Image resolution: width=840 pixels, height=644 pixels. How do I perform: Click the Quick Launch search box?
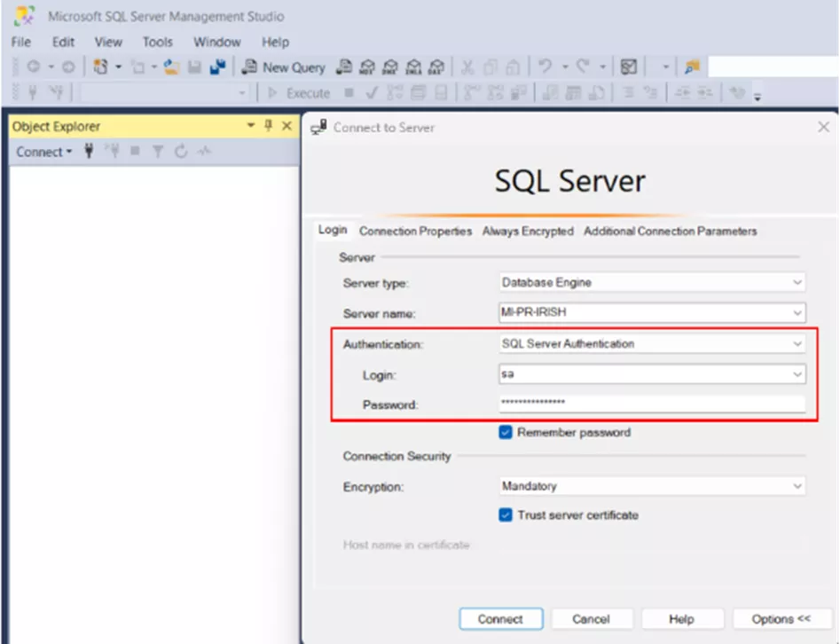tap(773, 67)
